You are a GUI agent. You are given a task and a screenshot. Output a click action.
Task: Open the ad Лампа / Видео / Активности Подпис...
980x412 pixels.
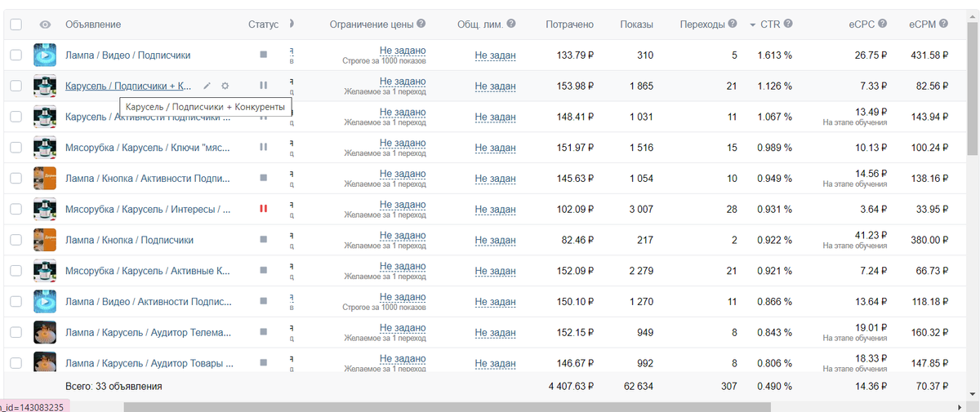click(148, 302)
